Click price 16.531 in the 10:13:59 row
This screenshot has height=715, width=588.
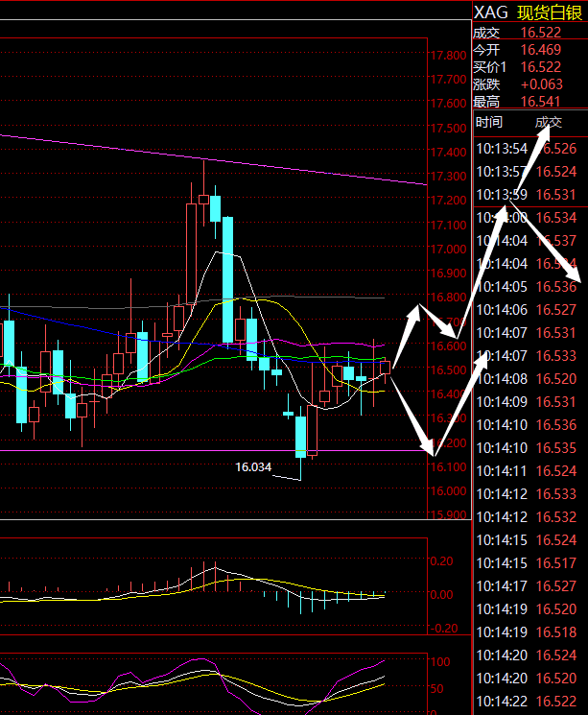coord(556,195)
